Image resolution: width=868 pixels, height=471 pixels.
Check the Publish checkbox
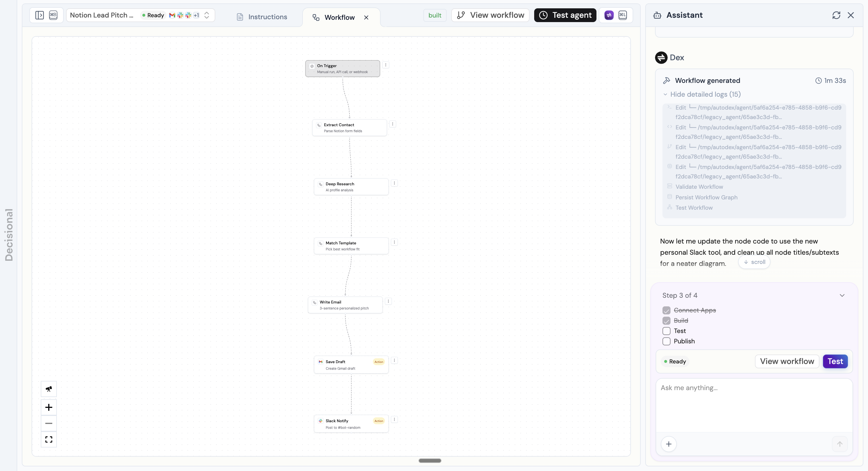(x=666, y=341)
